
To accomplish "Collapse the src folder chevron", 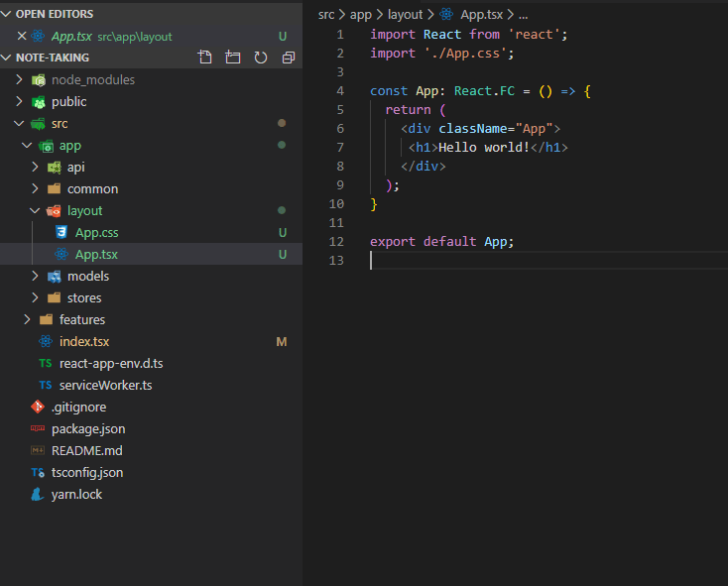I will click(19, 123).
